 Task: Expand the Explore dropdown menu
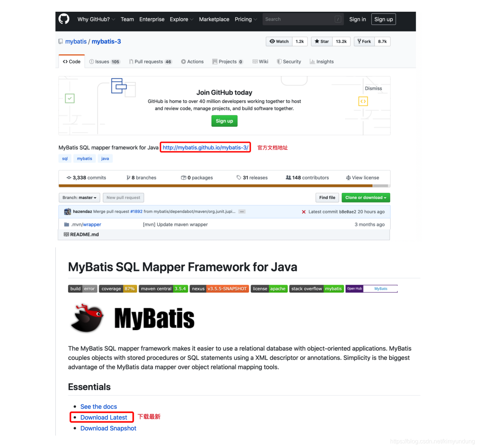[x=182, y=19]
